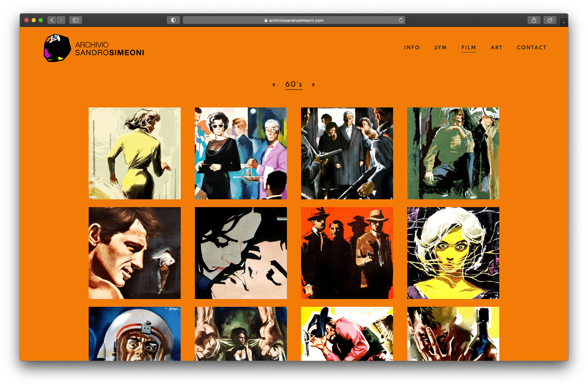588x387 pixels.
Task: Add a new tab with plus button
Action: (564, 22)
